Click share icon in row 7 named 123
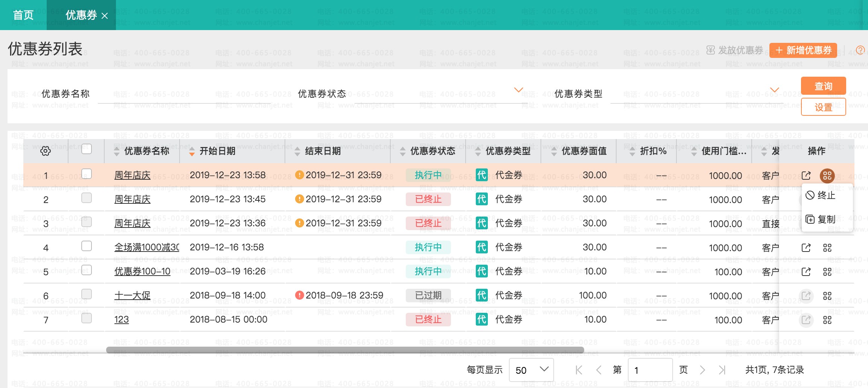 [x=806, y=320]
